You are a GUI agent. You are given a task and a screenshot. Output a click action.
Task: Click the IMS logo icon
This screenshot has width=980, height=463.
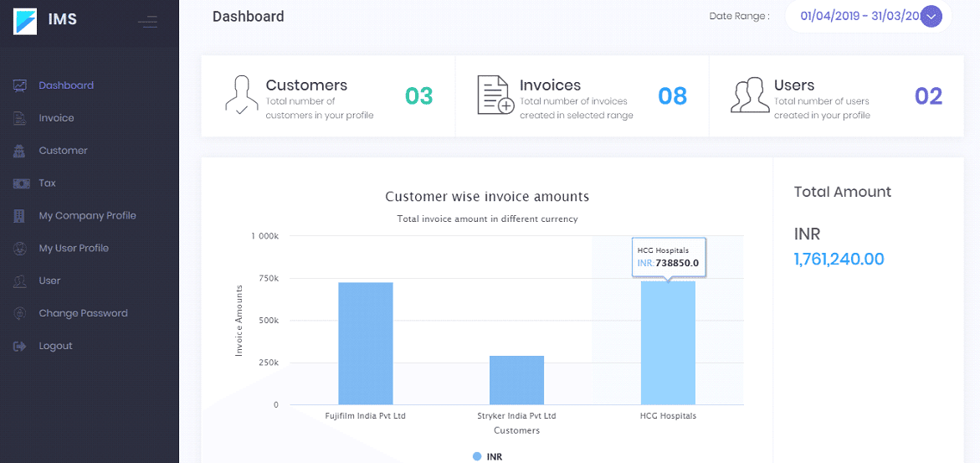click(25, 19)
